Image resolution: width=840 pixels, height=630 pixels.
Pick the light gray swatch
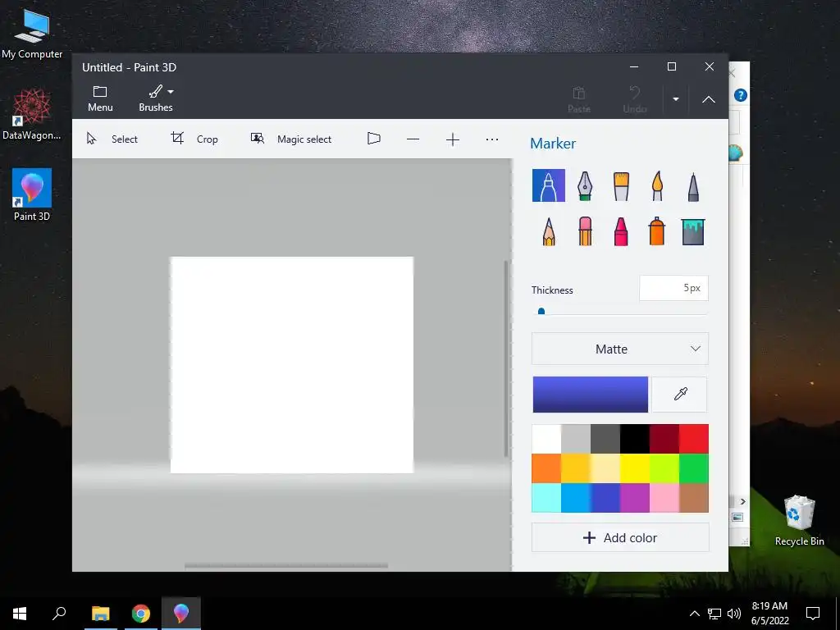click(x=576, y=439)
